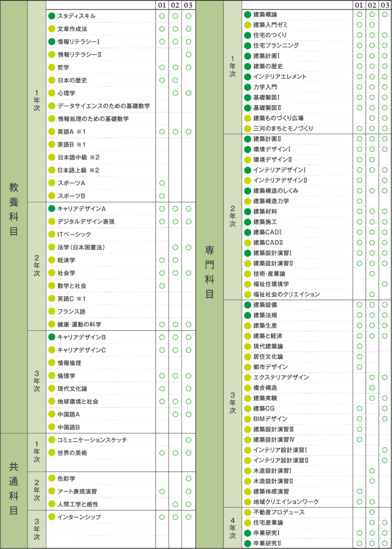Click the 03 circle in the 福祉住環境学 row

point(385,284)
